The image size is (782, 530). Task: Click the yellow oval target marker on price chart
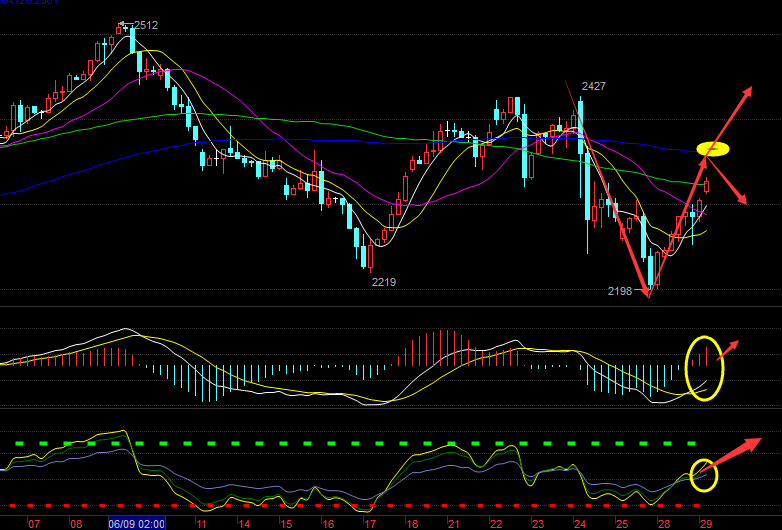pyautogui.click(x=713, y=149)
